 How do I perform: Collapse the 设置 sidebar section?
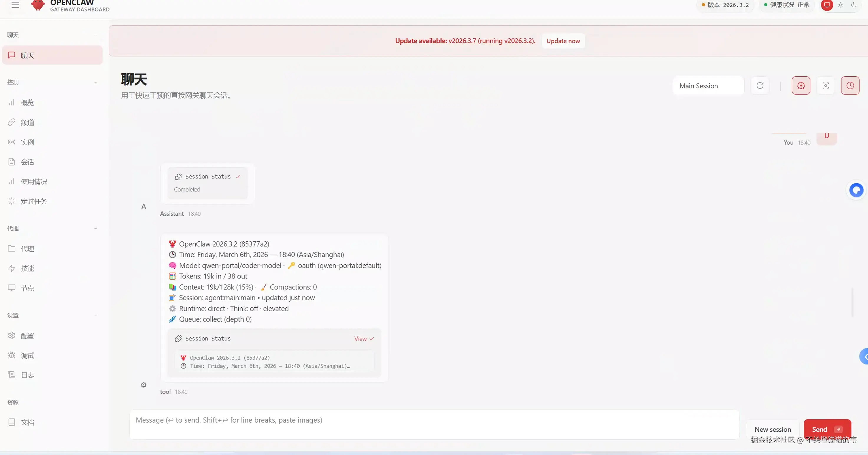pos(96,315)
